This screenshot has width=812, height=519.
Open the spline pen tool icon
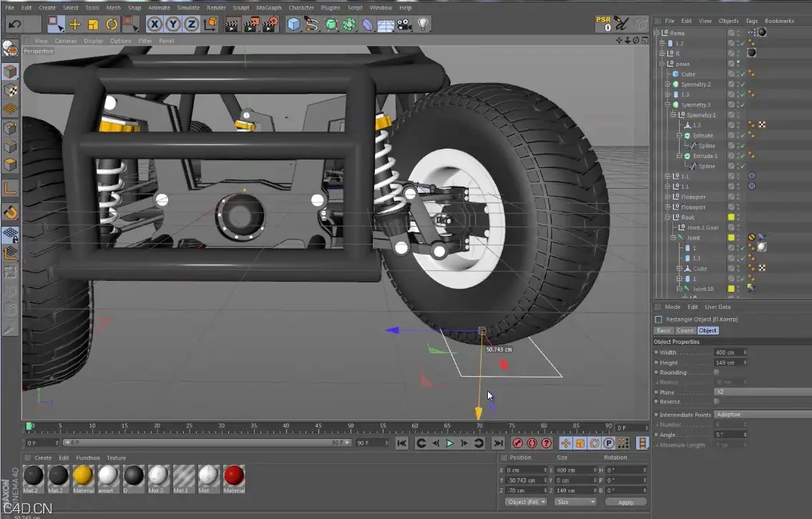coord(312,24)
